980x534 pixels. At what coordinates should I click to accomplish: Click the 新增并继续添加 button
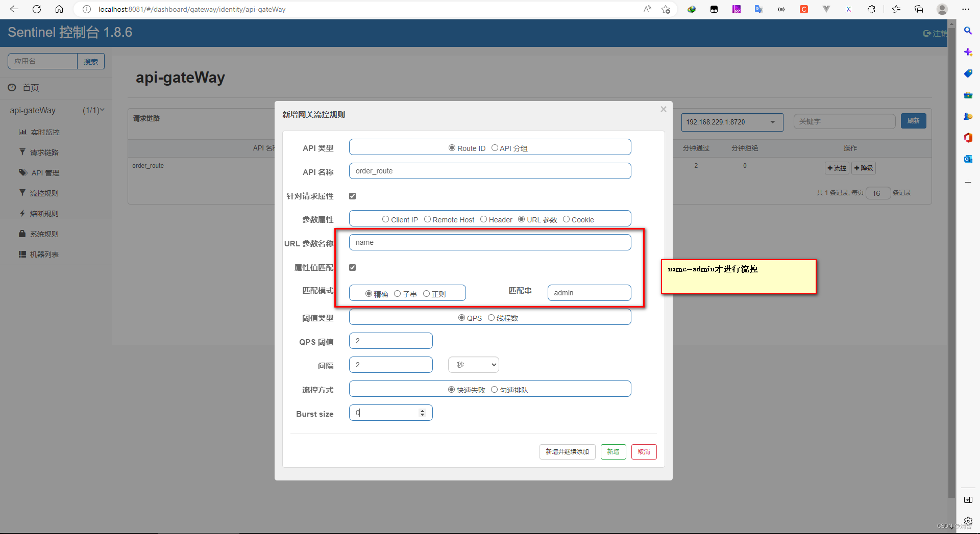tap(567, 451)
